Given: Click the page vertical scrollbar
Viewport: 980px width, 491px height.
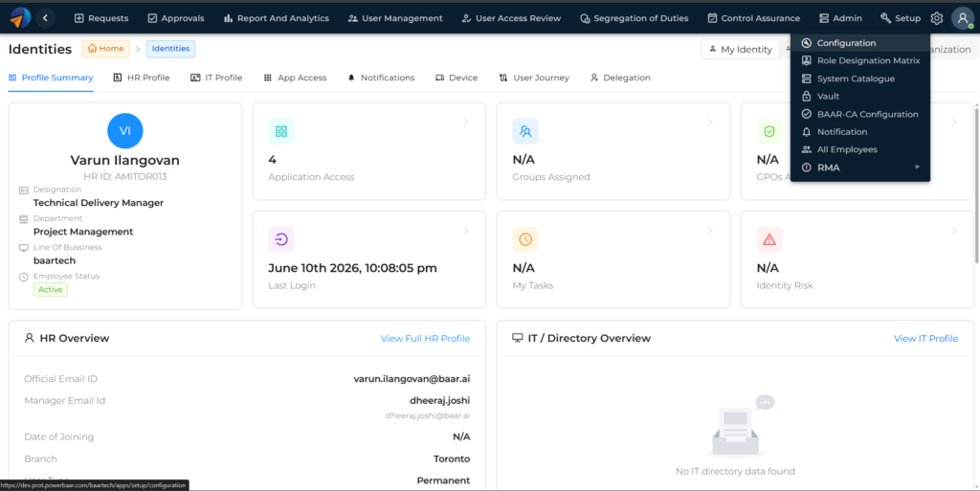Looking at the screenshot, I should click(x=977, y=185).
